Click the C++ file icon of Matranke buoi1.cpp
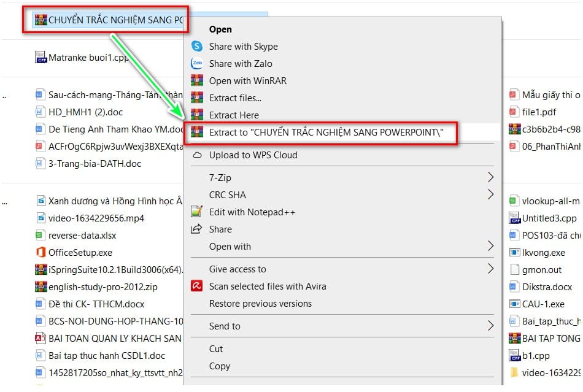Screen dimensions: 583x392 (x=41, y=57)
